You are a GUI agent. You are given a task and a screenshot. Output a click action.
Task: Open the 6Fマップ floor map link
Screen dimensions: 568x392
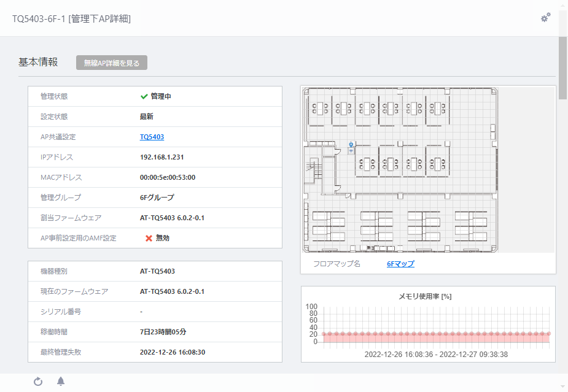click(x=400, y=264)
